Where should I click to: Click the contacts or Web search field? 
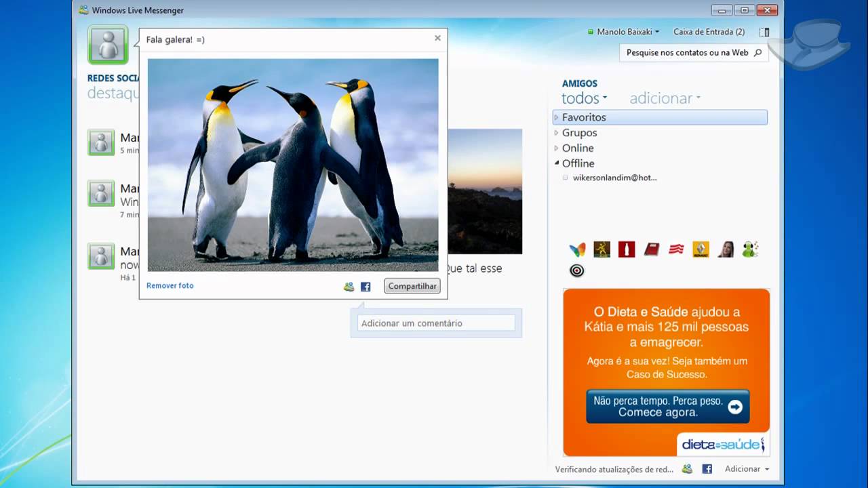[694, 53]
